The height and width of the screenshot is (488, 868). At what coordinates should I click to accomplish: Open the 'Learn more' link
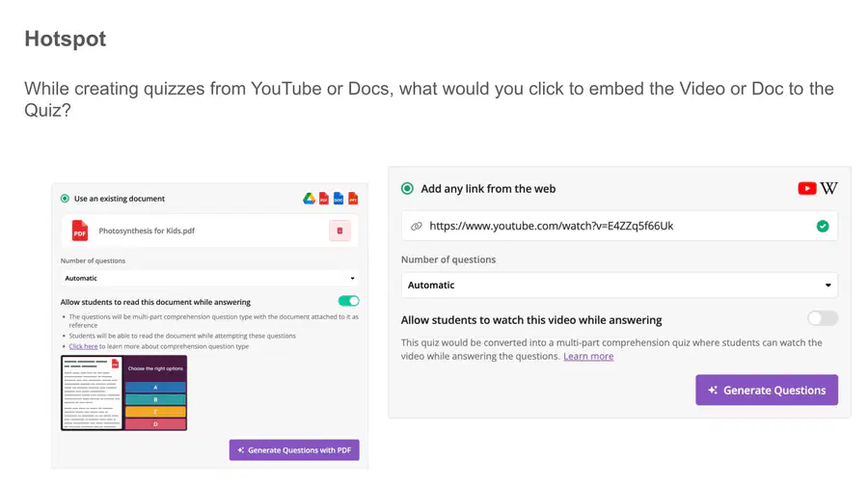[x=588, y=356]
